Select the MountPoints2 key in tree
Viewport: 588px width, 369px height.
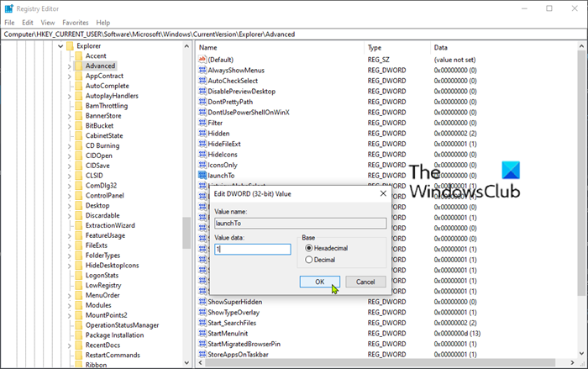point(107,315)
